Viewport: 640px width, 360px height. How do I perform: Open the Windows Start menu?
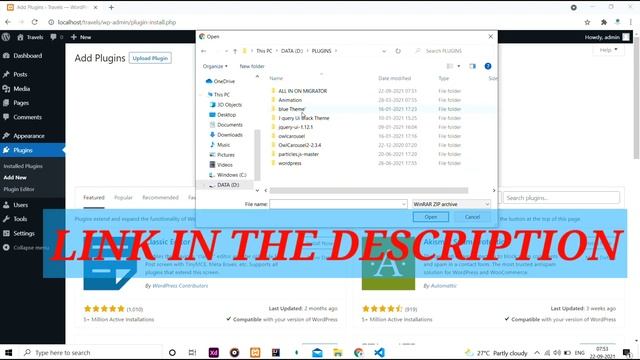[9, 353]
